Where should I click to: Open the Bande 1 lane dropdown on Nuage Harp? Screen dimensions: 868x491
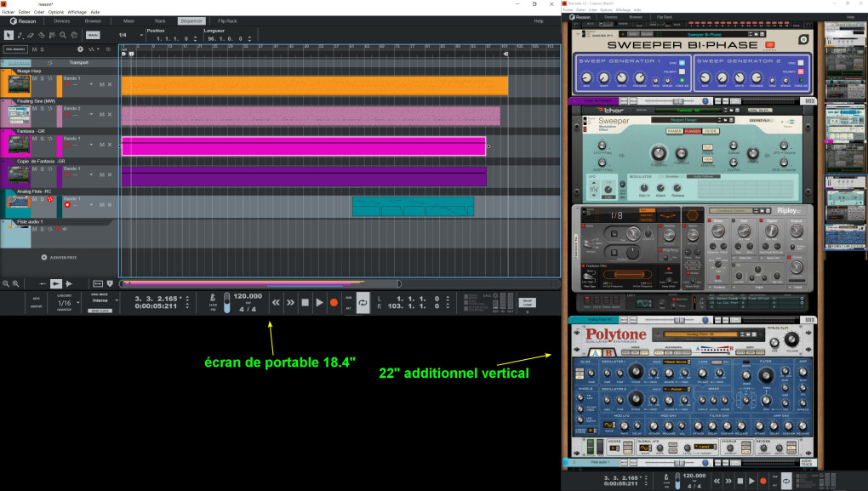pos(91,85)
